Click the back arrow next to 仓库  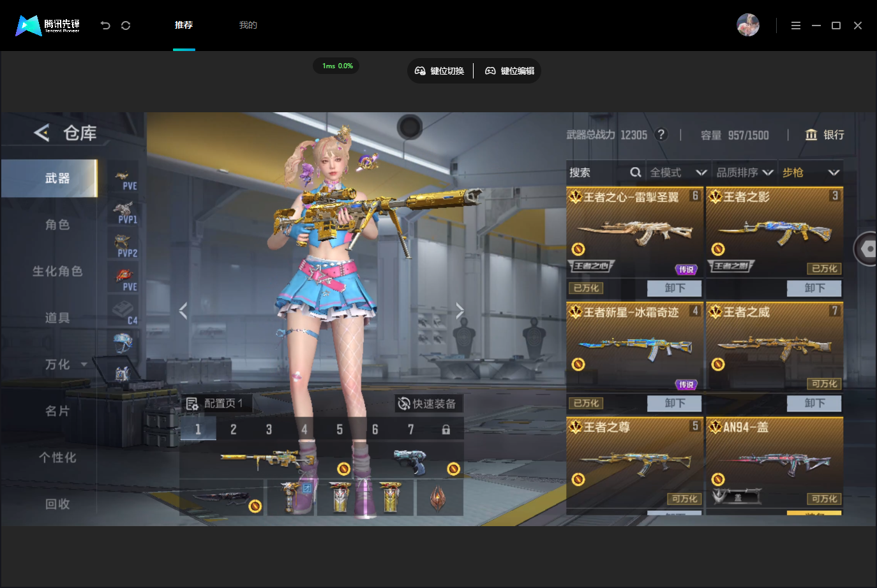41,133
